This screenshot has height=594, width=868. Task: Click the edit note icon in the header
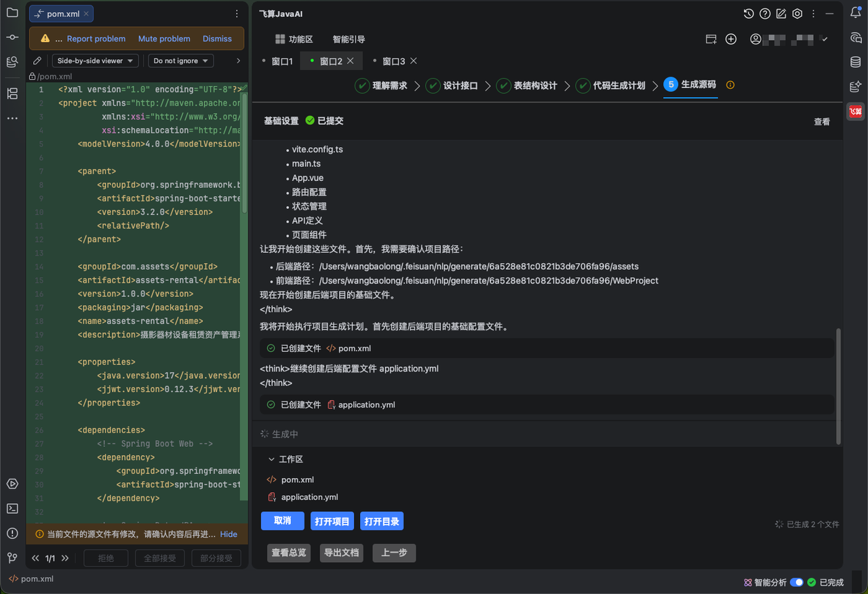[781, 14]
